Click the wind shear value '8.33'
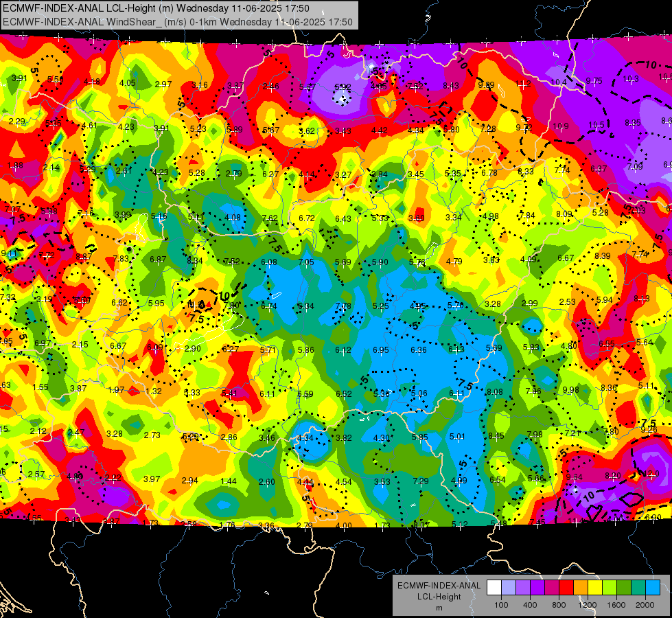This screenshot has height=618, width=672. tap(526, 172)
